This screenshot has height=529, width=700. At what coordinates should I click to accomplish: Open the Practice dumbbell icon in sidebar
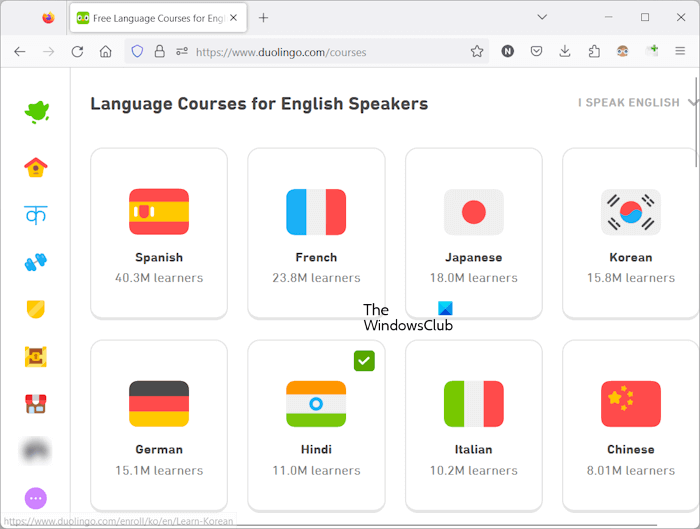36,262
